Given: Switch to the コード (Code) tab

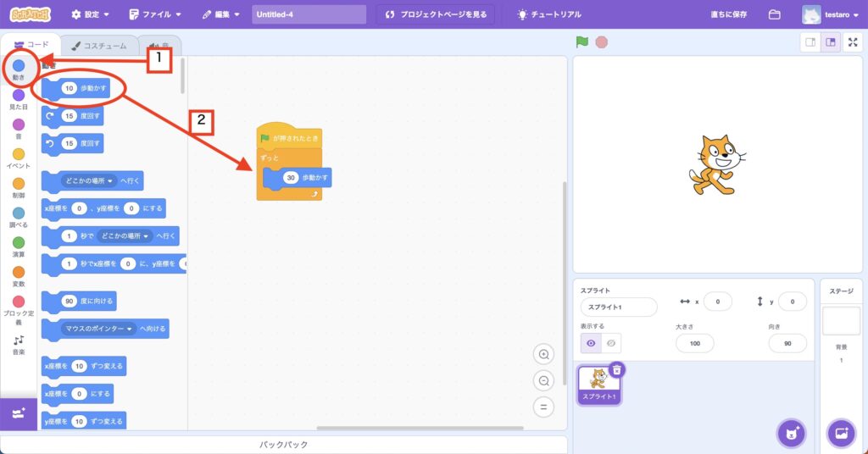Looking at the screenshot, I should click(x=31, y=45).
